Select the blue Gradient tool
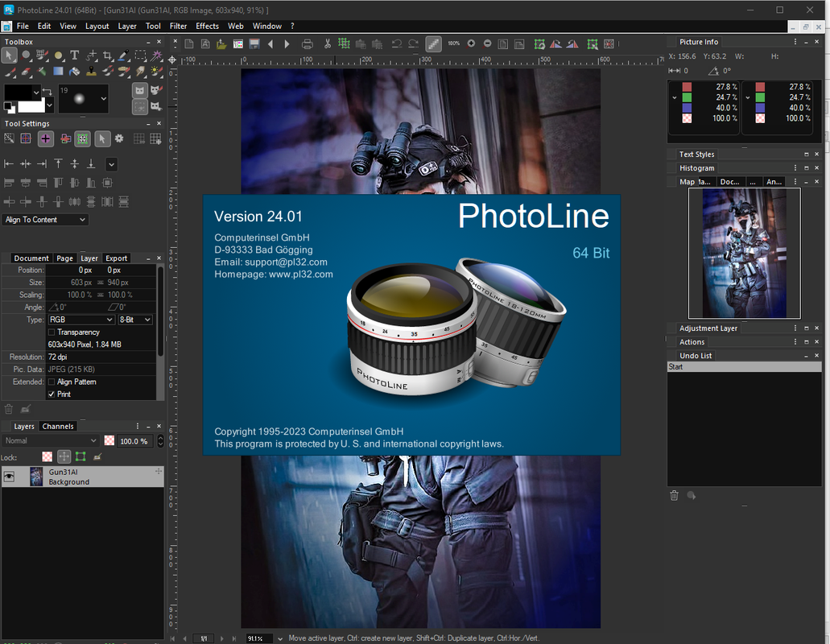830x644 pixels. (x=58, y=71)
